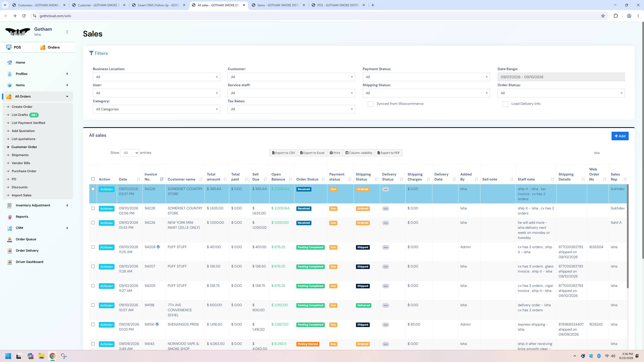Open the POS monitor icon in sidebar
Image resolution: width=644 pixels, height=362 pixels.
[9, 47]
